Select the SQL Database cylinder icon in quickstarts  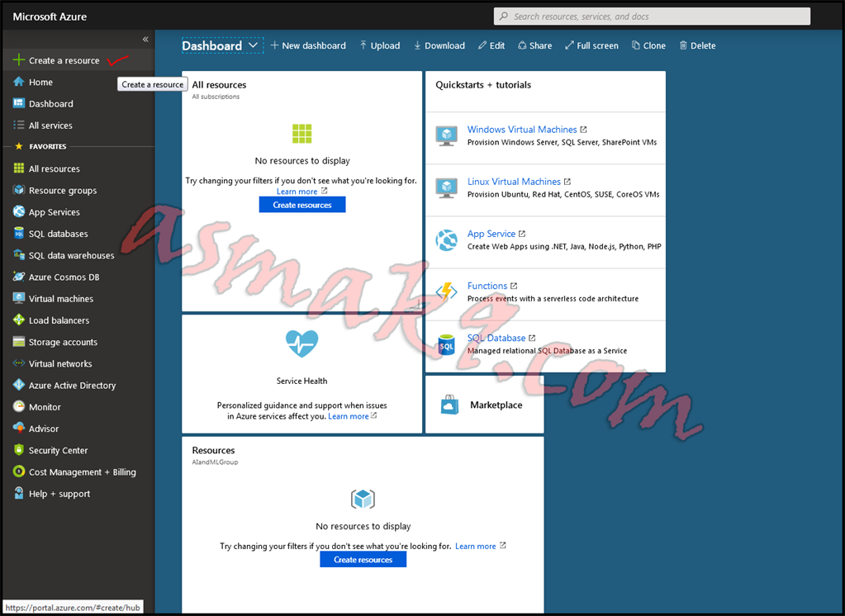[x=446, y=344]
